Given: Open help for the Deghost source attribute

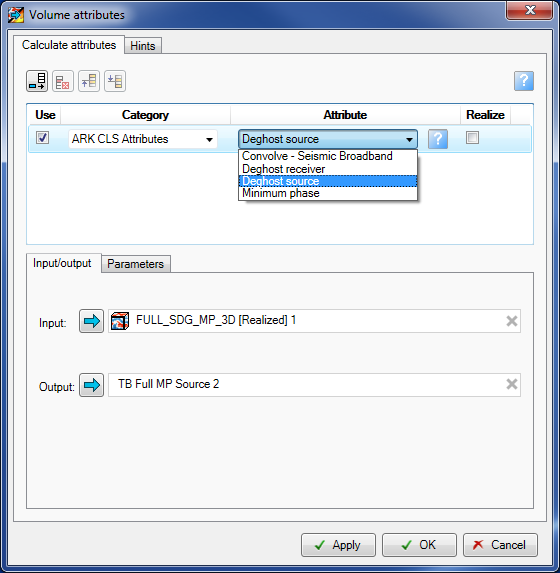Looking at the screenshot, I should click(438, 139).
